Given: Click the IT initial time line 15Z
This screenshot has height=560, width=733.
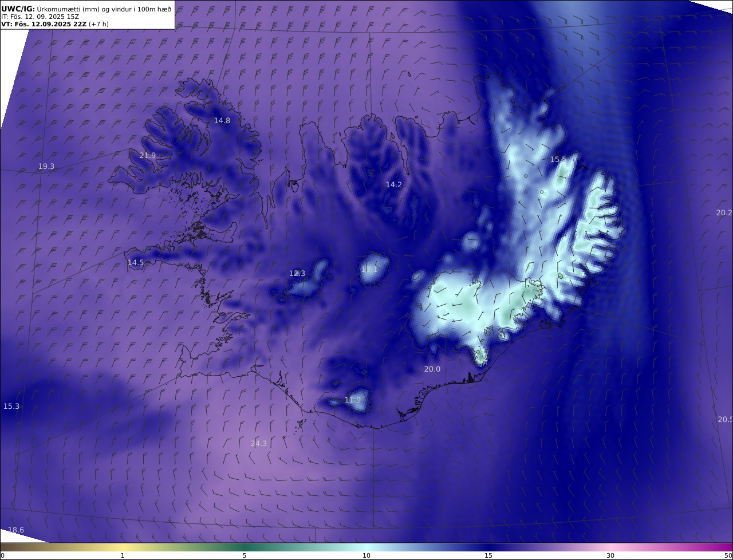Looking at the screenshot, I should point(40,17).
